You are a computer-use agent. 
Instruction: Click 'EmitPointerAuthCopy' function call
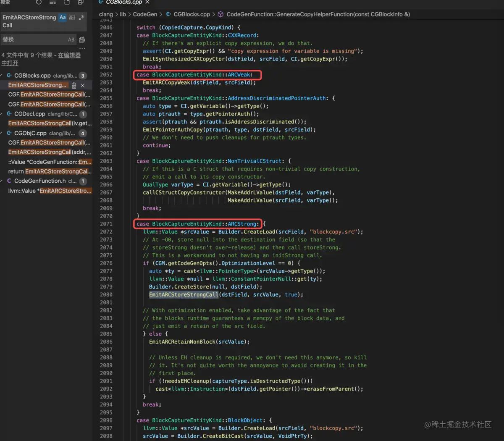pyautogui.click(x=173, y=130)
